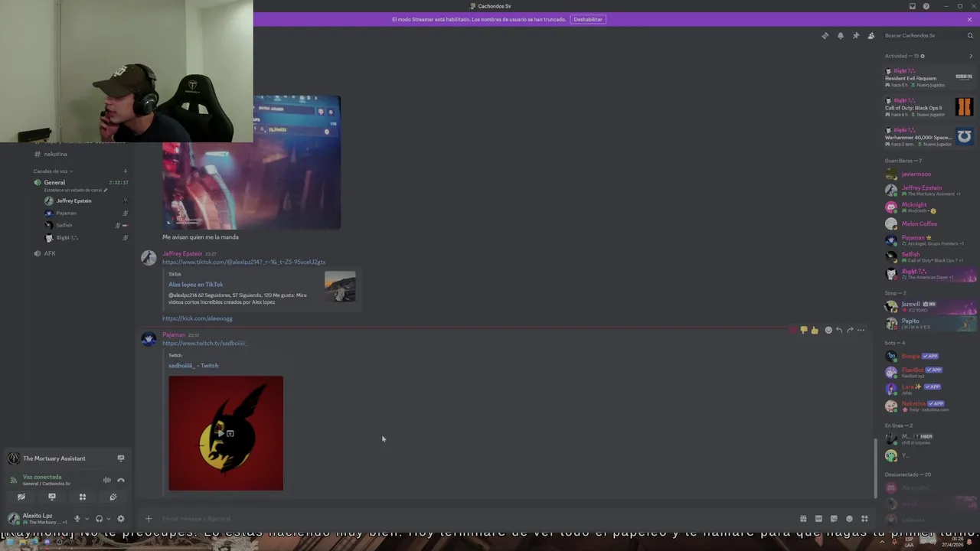Screen dimensions: 980x551
Task: Dismiss the purple Streamer mode banner
Action: (x=969, y=19)
